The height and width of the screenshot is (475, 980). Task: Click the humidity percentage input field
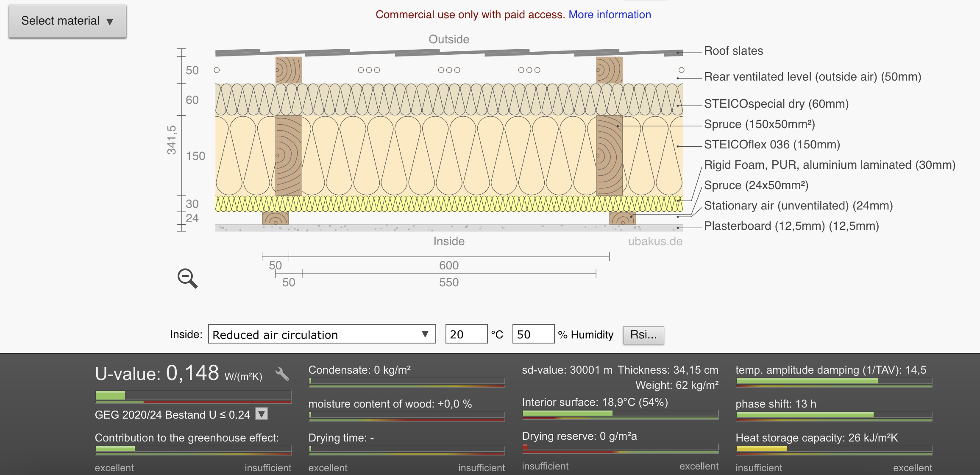[533, 334]
